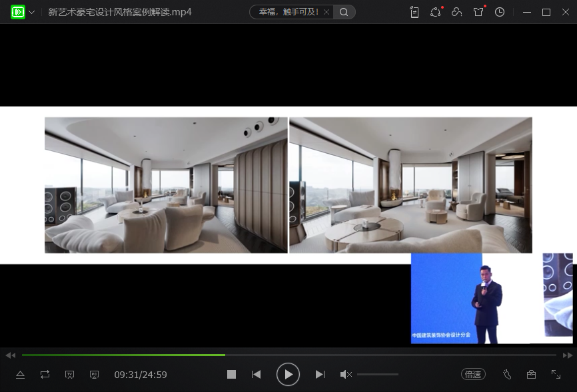Viewport: 577px width, 392px height.
Task: Open the phone cast icon in the title bar
Action: pos(414,12)
